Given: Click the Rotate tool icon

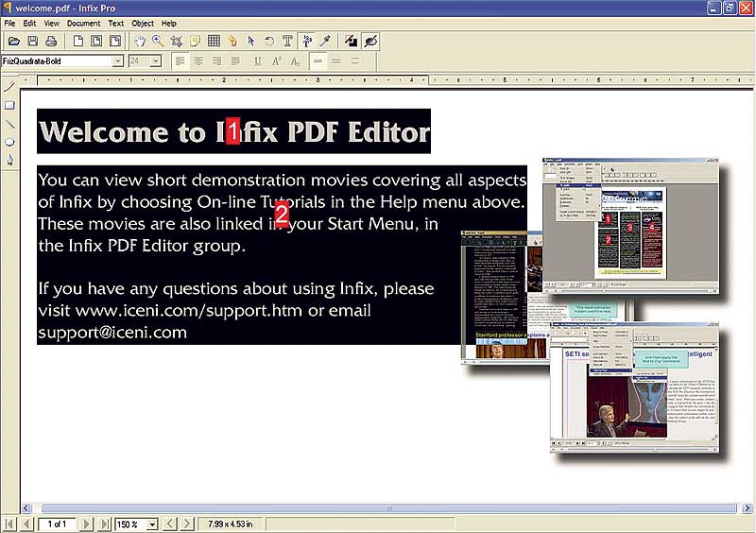Looking at the screenshot, I should tap(269, 42).
